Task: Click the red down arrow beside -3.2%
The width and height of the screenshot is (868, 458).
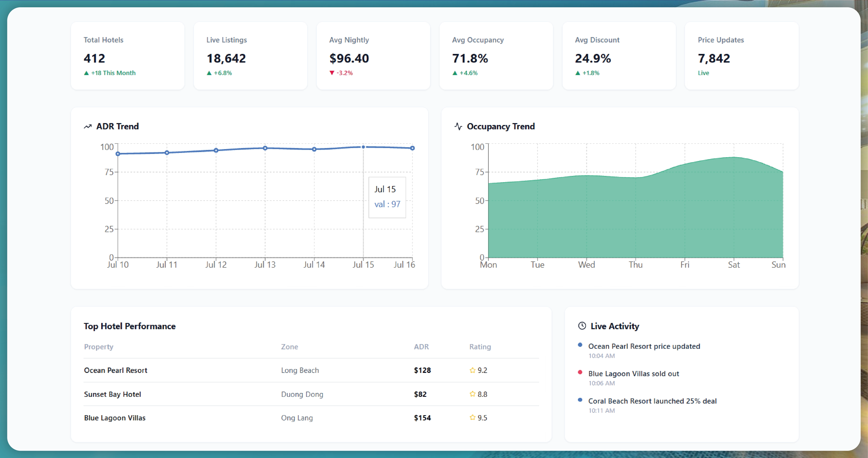Action: point(332,73)
